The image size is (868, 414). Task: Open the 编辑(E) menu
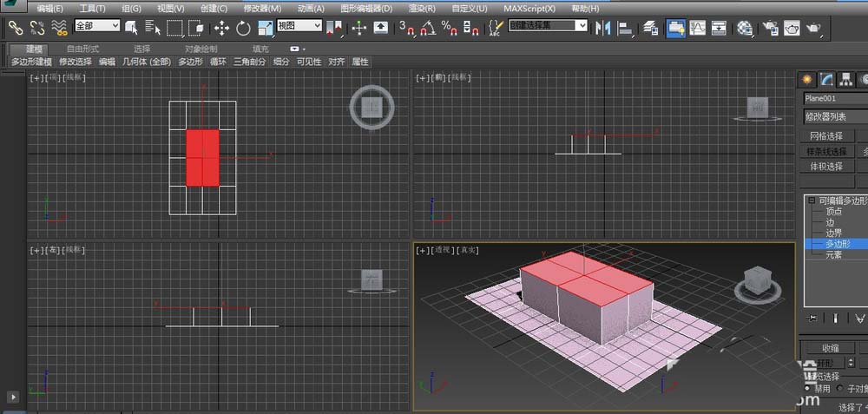coord(49,9)
